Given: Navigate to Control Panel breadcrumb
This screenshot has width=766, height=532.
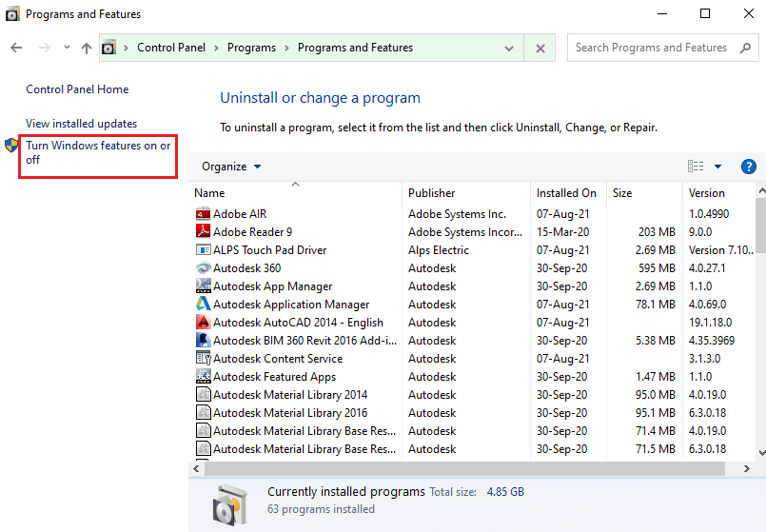Looking at the screenshot, I should (171, 48).
